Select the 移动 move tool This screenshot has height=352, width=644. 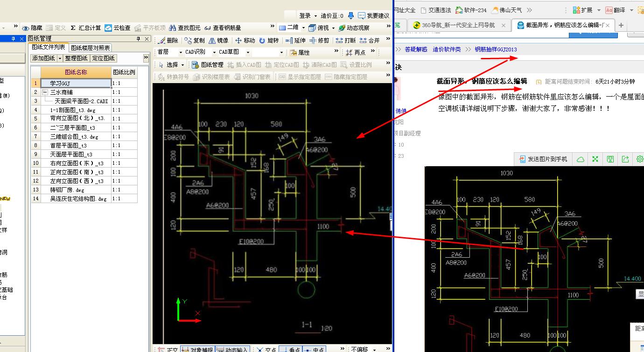(245, 41)
